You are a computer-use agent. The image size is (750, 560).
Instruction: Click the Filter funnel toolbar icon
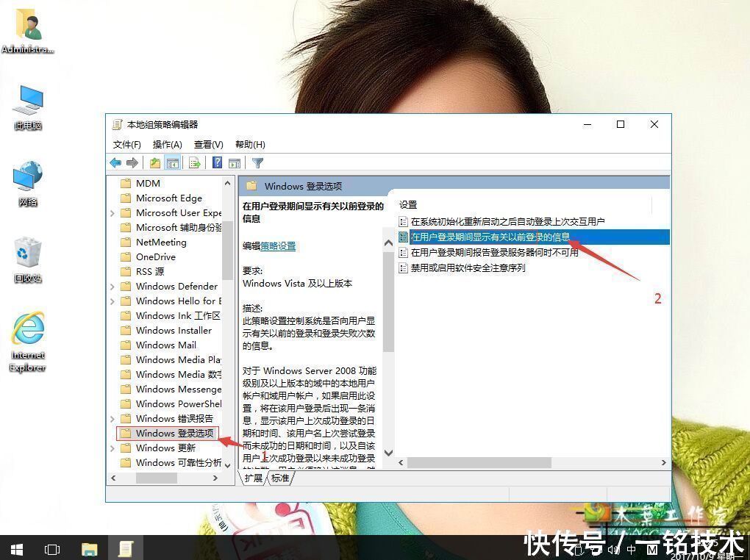pos(258,163)
